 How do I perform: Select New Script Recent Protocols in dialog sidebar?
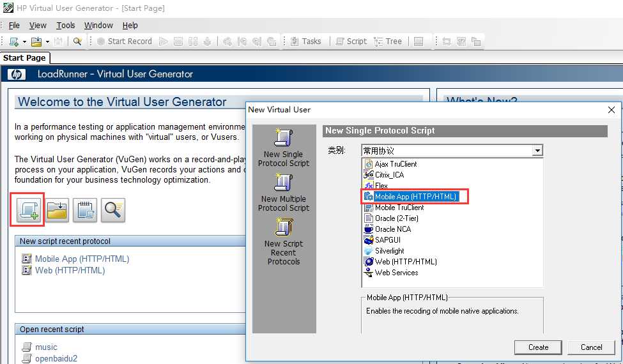(x=284, y=241)
